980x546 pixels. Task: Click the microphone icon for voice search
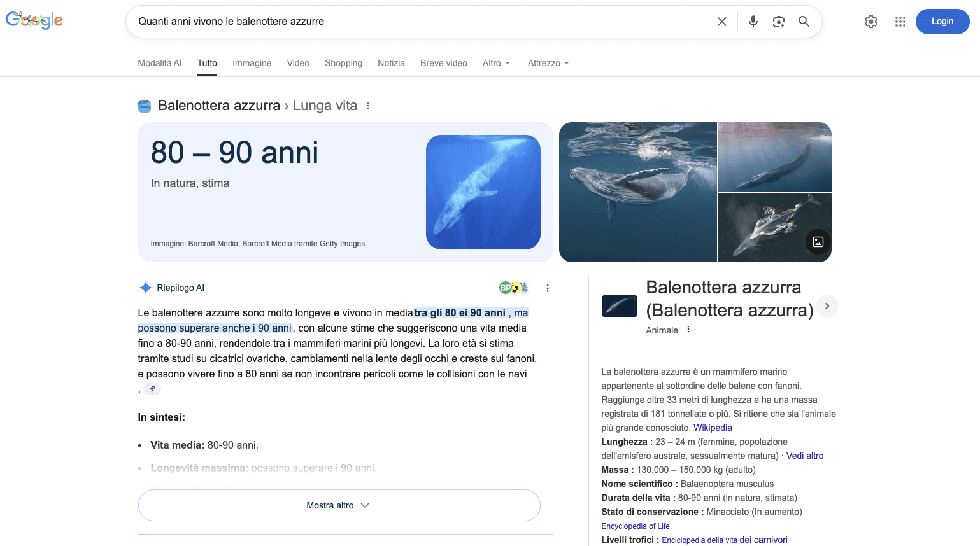click(x=753, y=21)
